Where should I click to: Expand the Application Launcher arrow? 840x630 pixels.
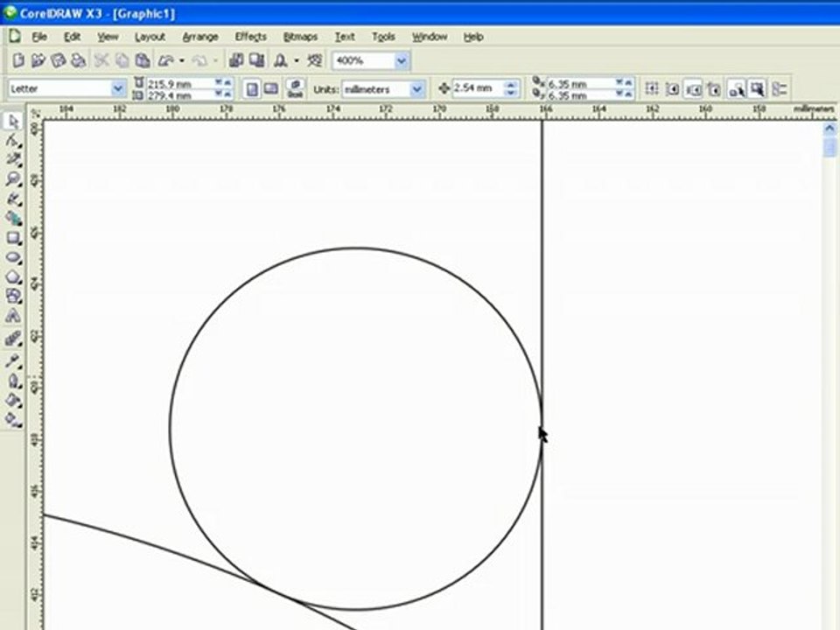297,60
